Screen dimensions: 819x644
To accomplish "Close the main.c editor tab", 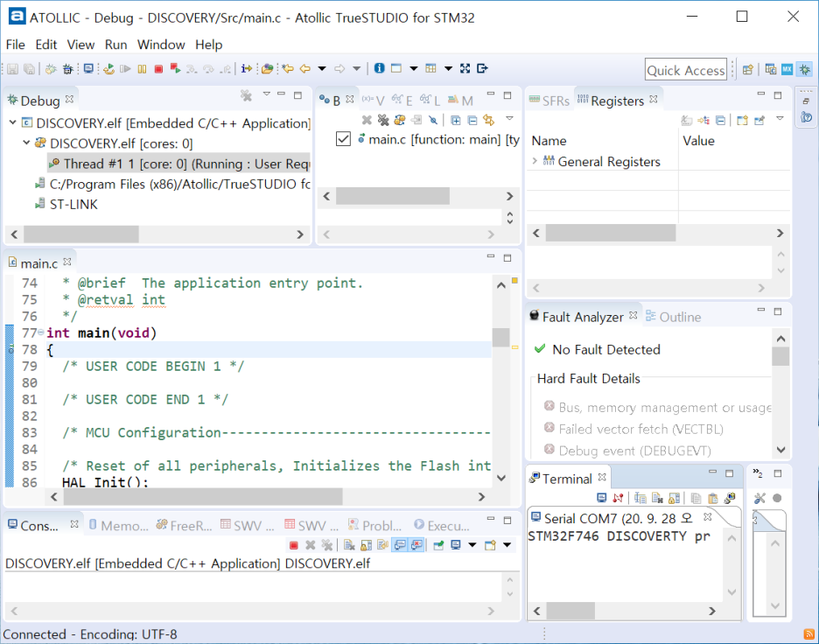I will click(67, 262).
